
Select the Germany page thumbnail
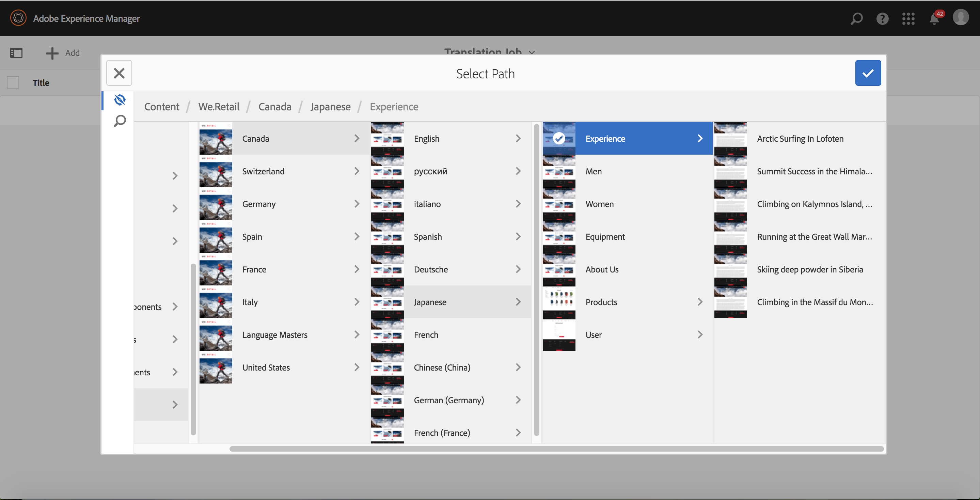click(x=216, y=204)
